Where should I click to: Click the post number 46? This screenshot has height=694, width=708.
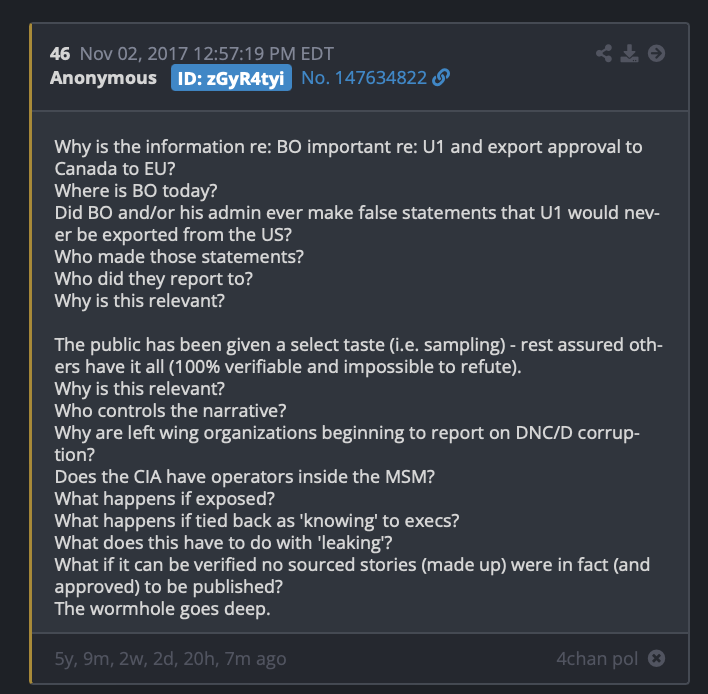click(60, 54)
